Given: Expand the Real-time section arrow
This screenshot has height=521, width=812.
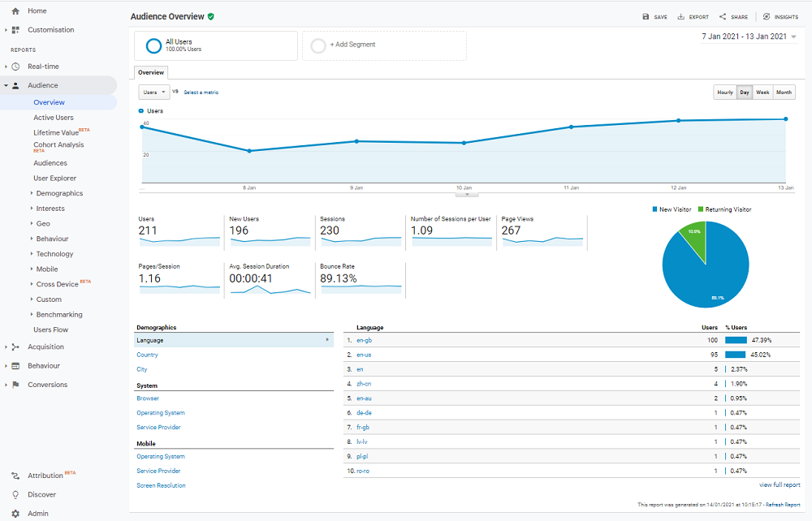Looking at the screenshot, I should (x=6, y=67).
